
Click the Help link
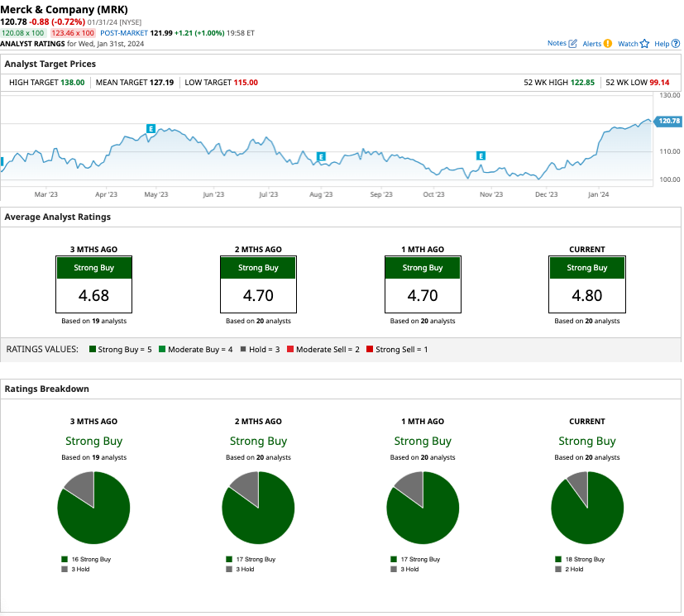tap(662, 44)
